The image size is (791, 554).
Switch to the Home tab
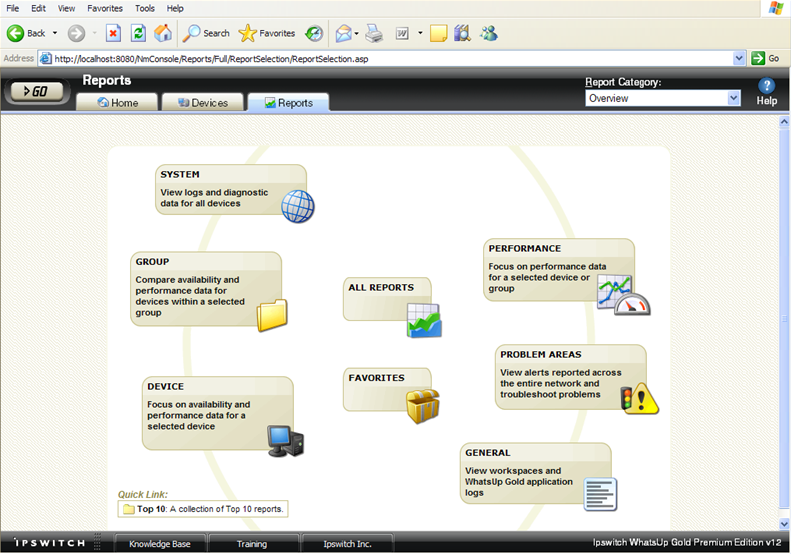click(118, 102)
